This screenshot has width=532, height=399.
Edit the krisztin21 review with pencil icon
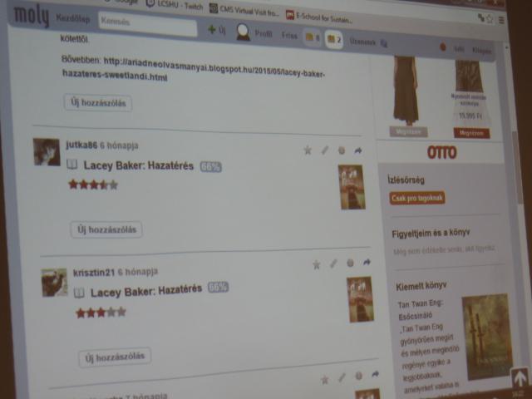[x=333, y=264]
